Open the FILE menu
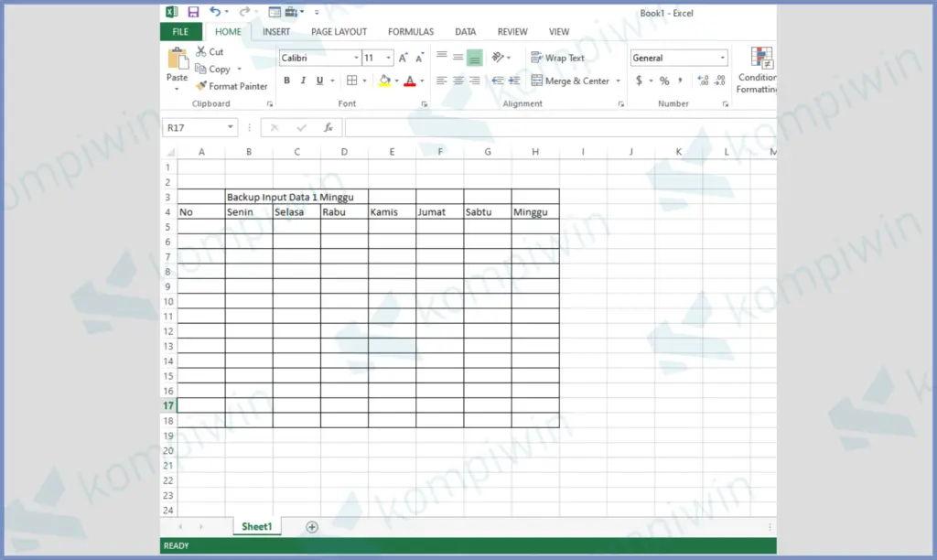 (x=180, y=30)
